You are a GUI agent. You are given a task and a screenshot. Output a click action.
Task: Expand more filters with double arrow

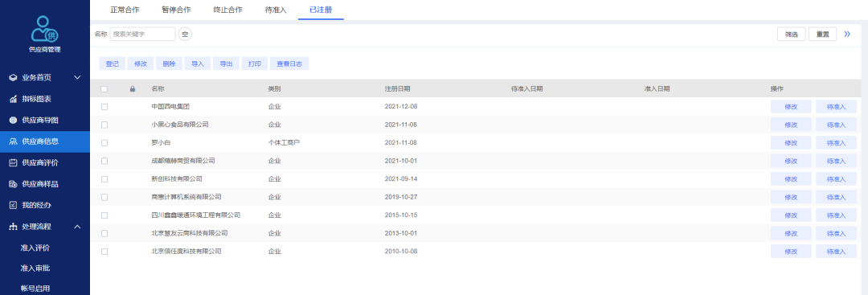(x=847, y=35)
